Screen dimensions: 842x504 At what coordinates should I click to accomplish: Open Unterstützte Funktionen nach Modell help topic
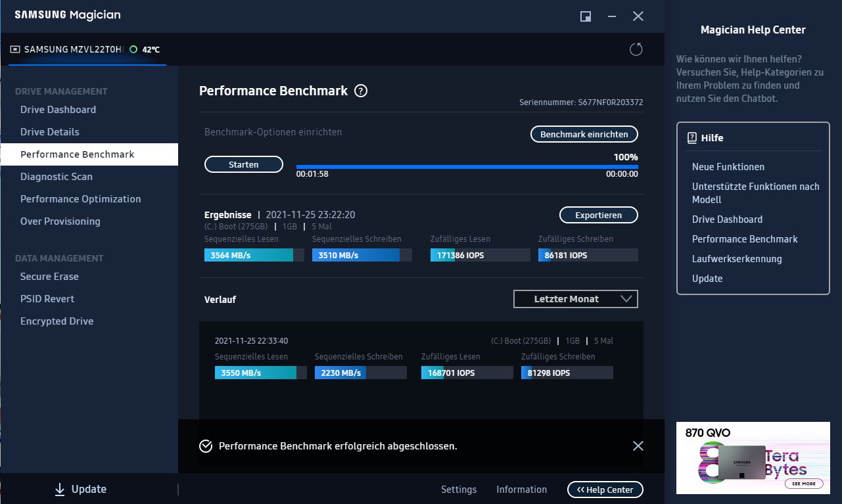pos(756,193)
